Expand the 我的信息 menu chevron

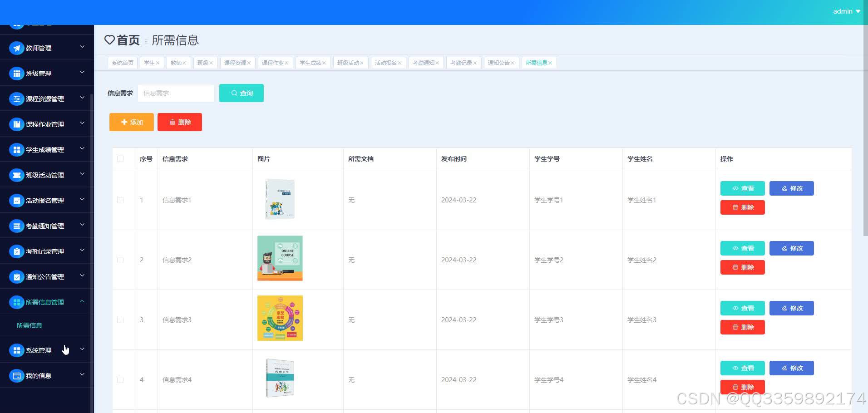(x=82, y=374)
